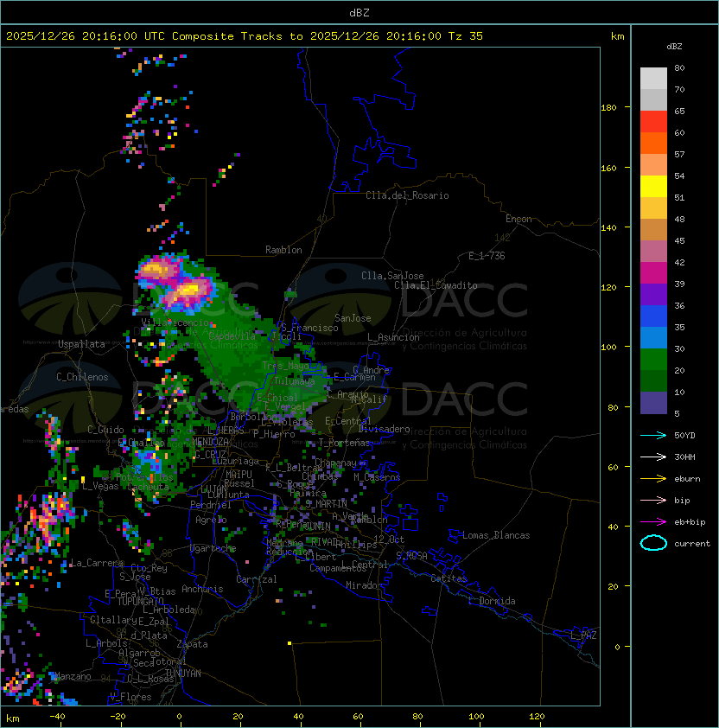Select the gold 51 dBZ color swatch
This screenshot has height=728, width=719.
pyautogui.click(x=653, y=208)
